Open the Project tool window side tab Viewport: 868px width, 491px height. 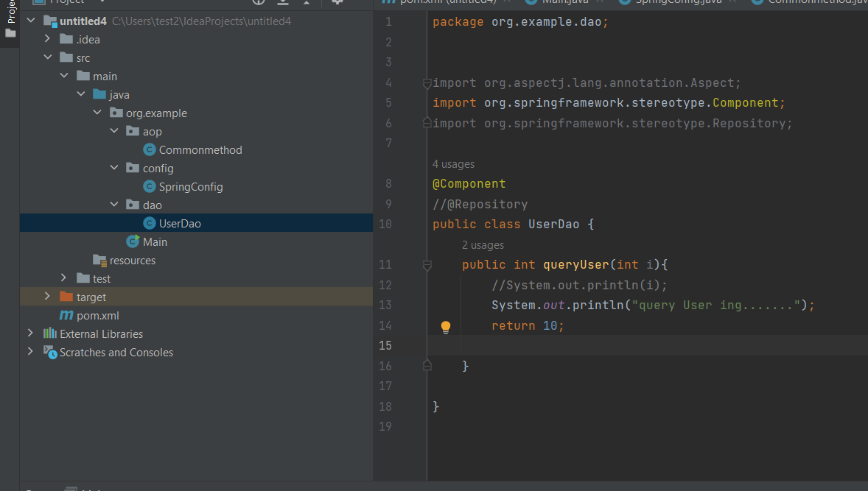pos(10,19)
